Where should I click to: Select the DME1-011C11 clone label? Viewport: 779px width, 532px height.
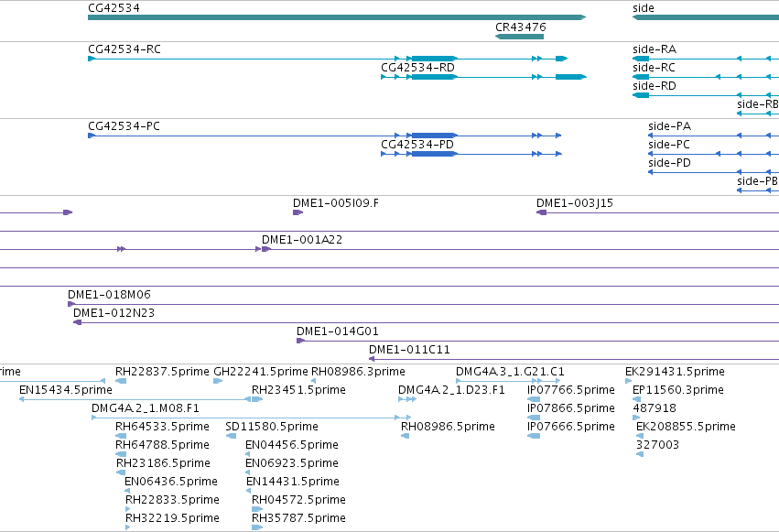pyautogui.click(x=409, y=350)
